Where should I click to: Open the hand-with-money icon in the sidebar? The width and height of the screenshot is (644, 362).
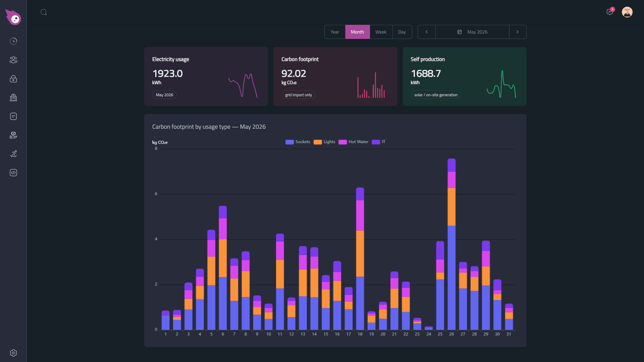(13, 135)
